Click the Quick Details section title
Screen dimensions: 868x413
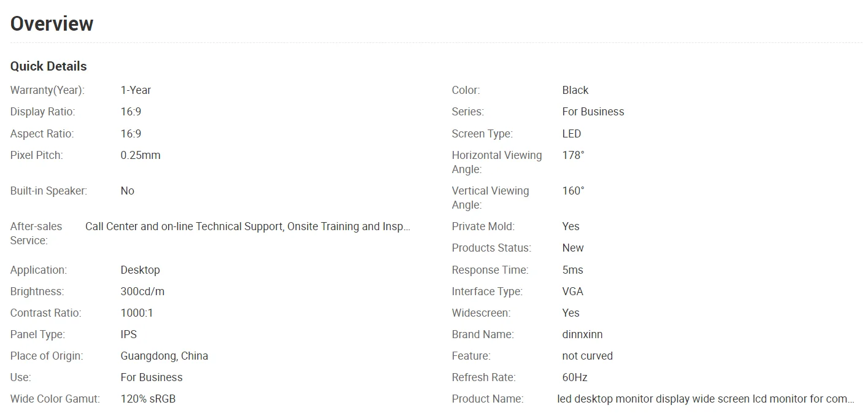(x=48, y=66)
